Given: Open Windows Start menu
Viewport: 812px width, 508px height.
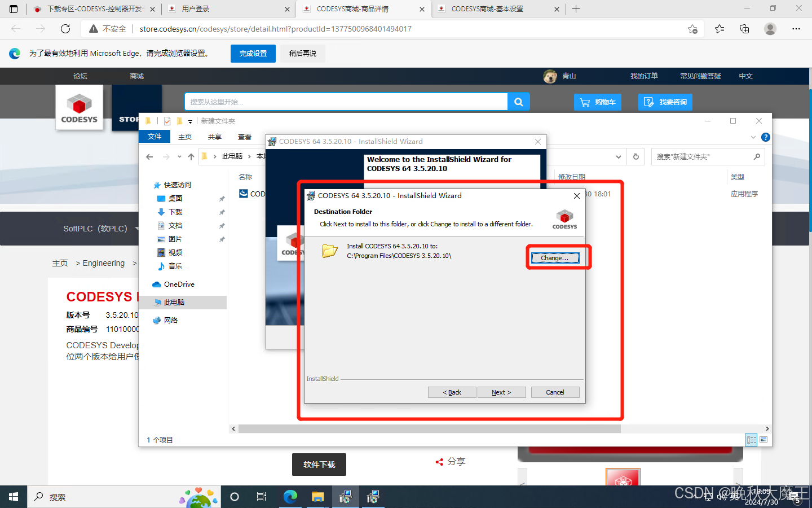Looking at the screenshot, I should coord(14,497).
